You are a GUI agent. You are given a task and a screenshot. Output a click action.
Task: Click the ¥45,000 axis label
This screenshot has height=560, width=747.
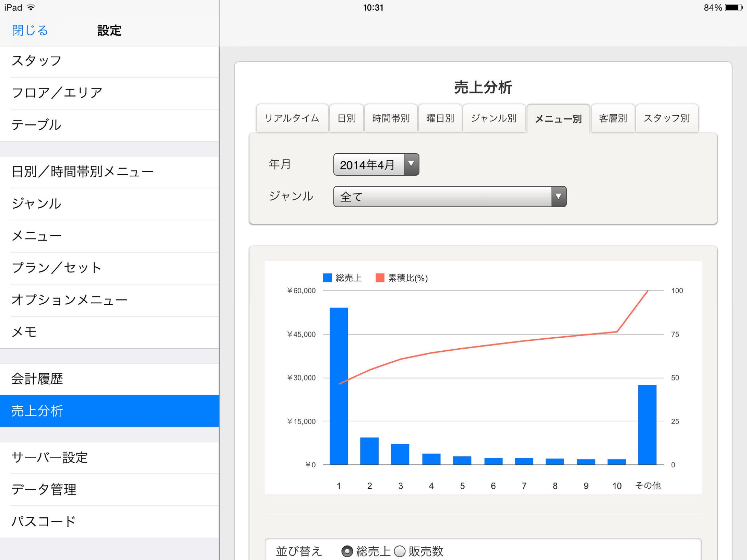pos(301,334)
